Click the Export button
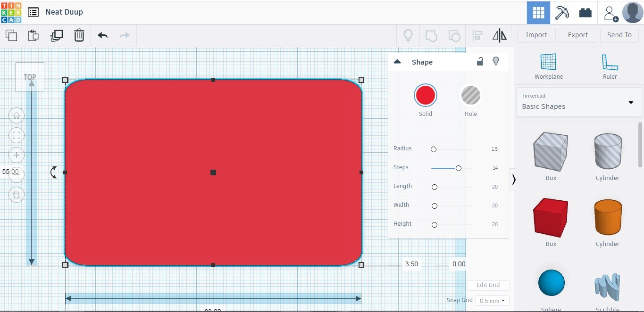 (x=578, y=35)
